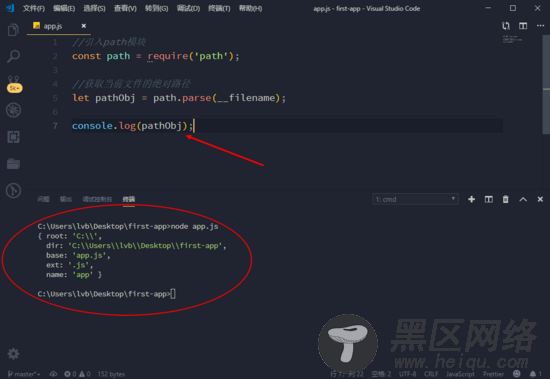This screenshot has width=550, height=379.
Task: Click "base: 'app.js'" in terminal output
Action: point(78,255)
